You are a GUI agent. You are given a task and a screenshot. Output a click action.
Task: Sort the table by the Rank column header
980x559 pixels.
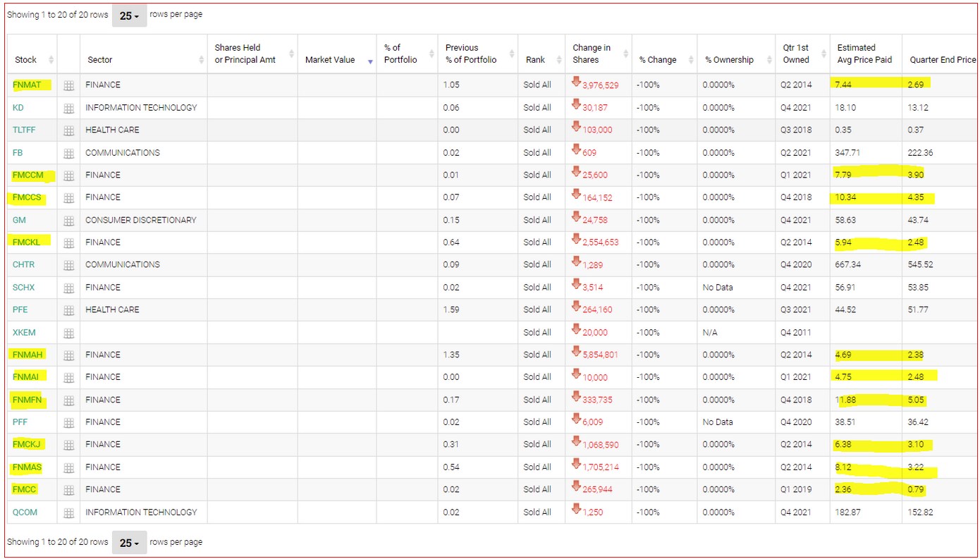[535, 60]
